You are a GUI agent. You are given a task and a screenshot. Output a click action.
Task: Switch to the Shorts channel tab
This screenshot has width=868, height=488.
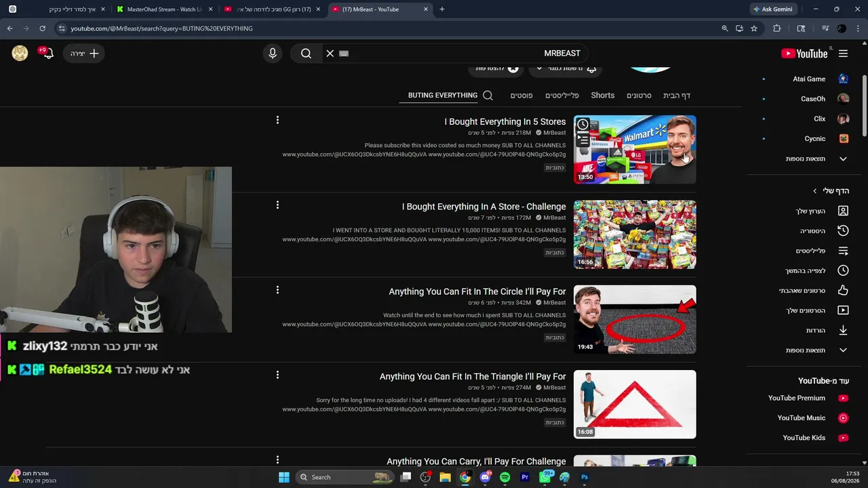[602, 96]
